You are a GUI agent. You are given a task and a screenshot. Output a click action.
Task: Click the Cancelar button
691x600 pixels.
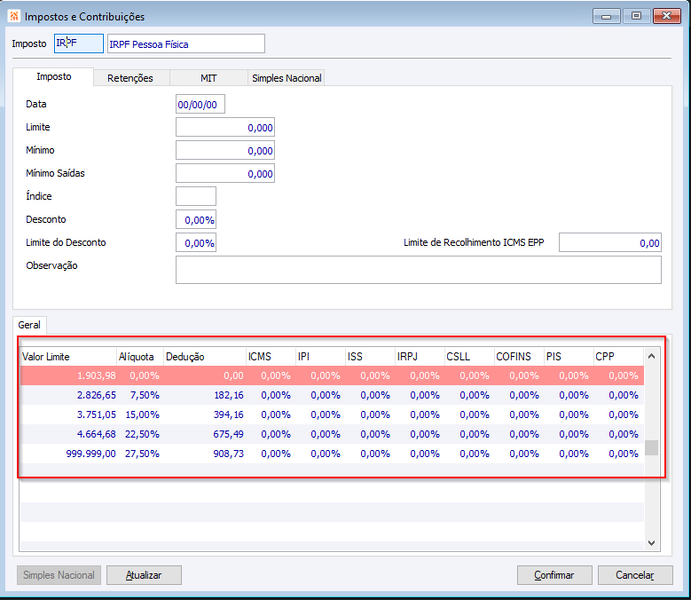coord(635,575)
